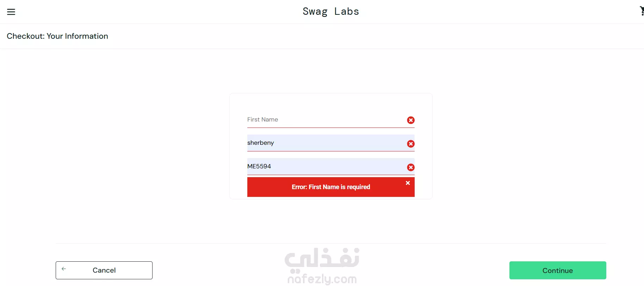Focus the First Name input field
This screenshot has width=644, height=286.
point(331,120)
